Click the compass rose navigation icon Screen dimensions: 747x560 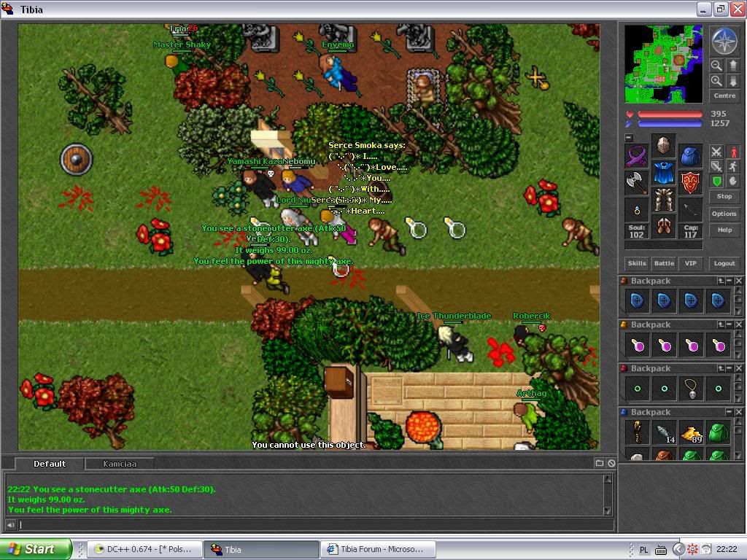coord(724,41)
